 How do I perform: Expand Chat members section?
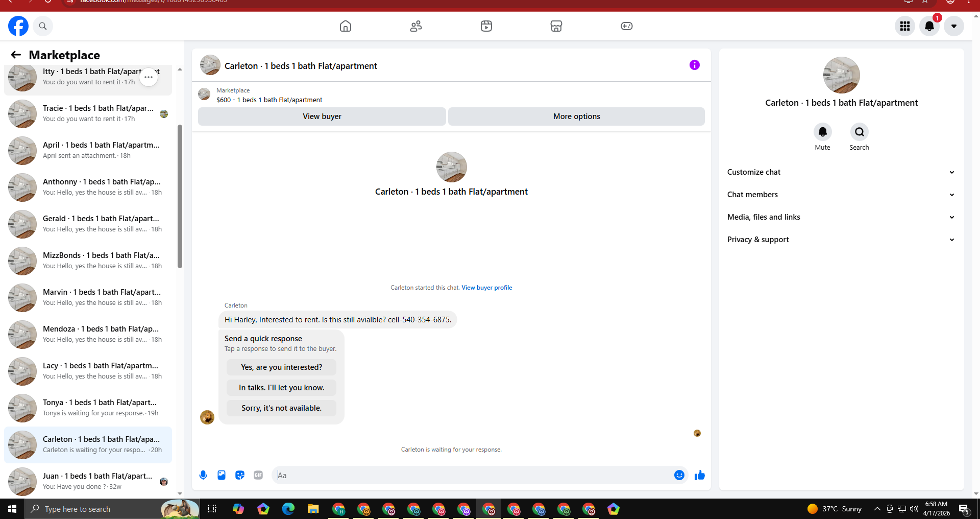tap(841, 195)
